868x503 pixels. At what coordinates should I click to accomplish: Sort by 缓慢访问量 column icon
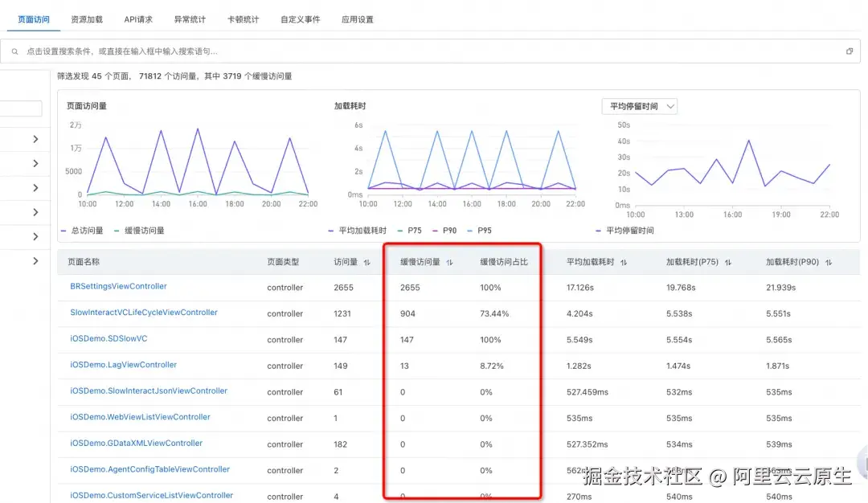tap(449, 262)
